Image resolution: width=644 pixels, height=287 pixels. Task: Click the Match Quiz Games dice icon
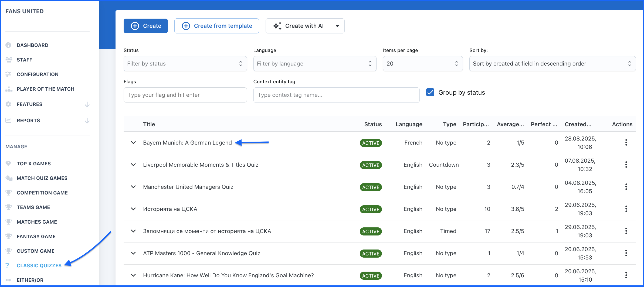pyautogui.click(x=9, y=178)
